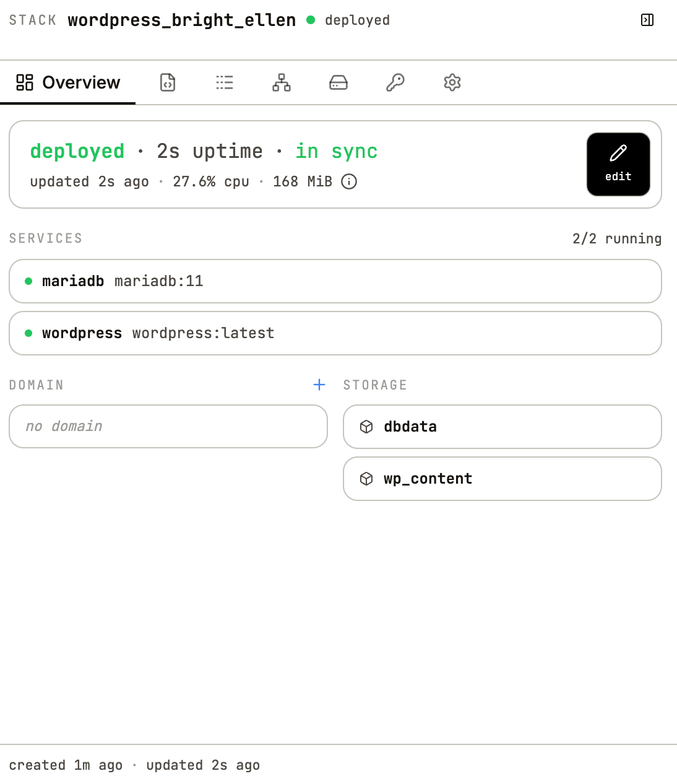Click the 'DOMAIN' section heading
Image resolution: width=677 pixels, height=784 pixels.
37,385
